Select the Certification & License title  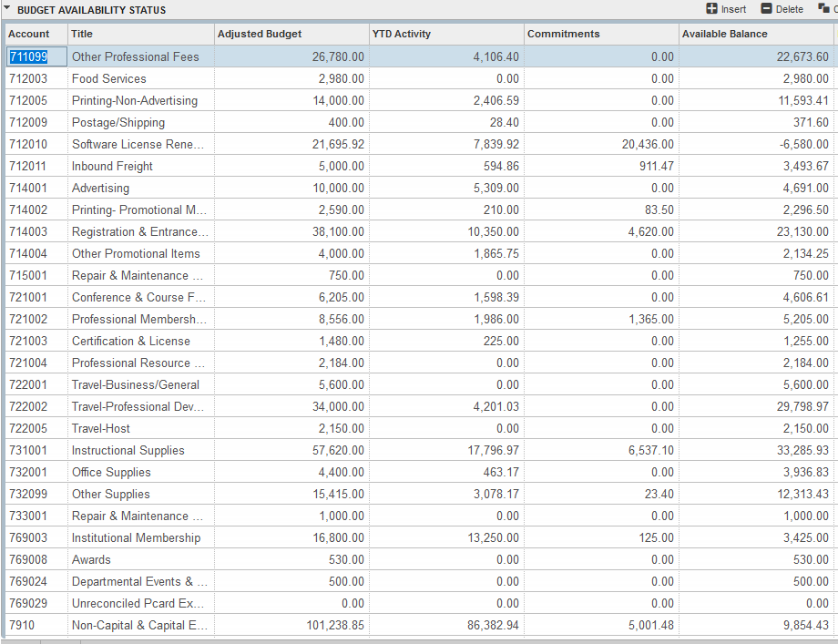131,342
